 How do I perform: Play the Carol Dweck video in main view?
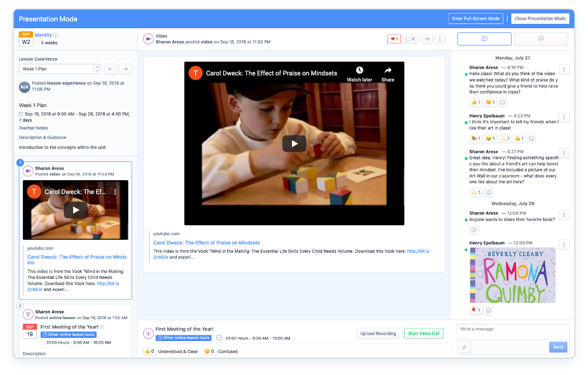pos(294,144)
